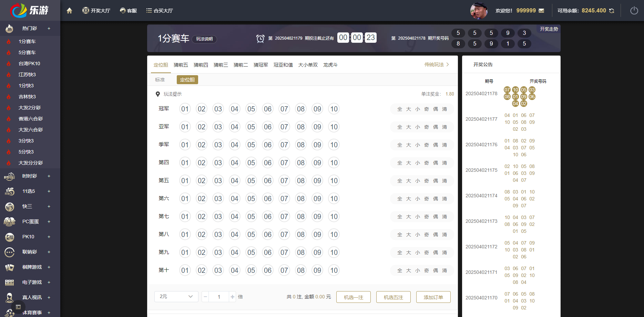Toggle 全 to select all in 第十 row
Screen dimensions: 644x317
(x=399, y=270)
